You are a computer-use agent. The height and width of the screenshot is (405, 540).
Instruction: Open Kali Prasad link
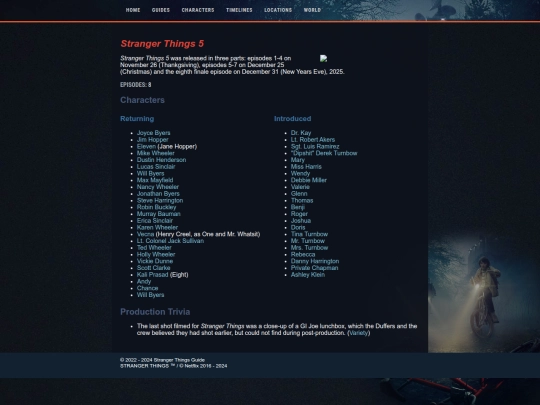pyautogui.click(x=153, y=275)
